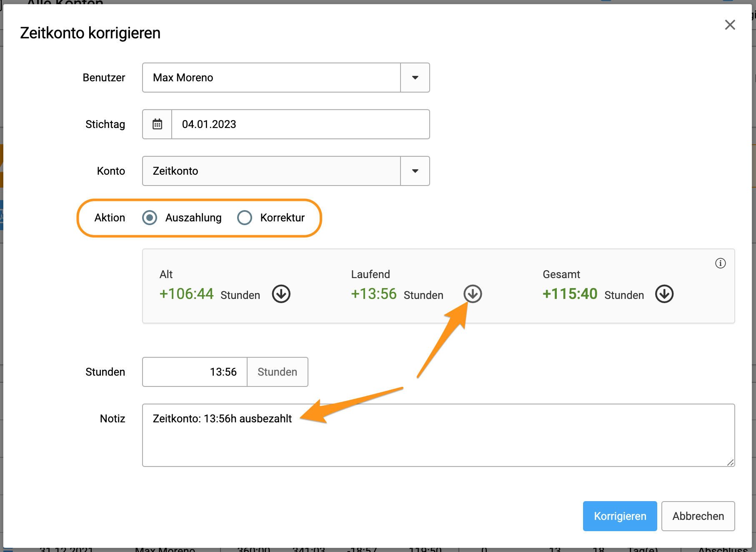Viewport: 756px width, 552px height.
Task: Click the Korrigieren button
Action: point(620,516)
